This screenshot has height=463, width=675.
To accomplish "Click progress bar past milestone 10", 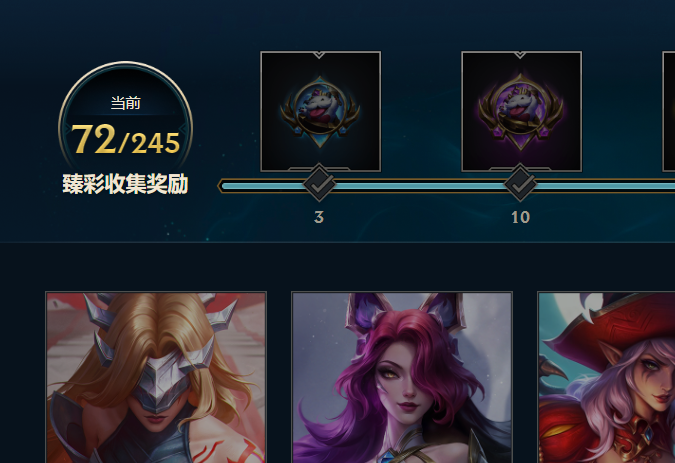I will coord(606,186).
